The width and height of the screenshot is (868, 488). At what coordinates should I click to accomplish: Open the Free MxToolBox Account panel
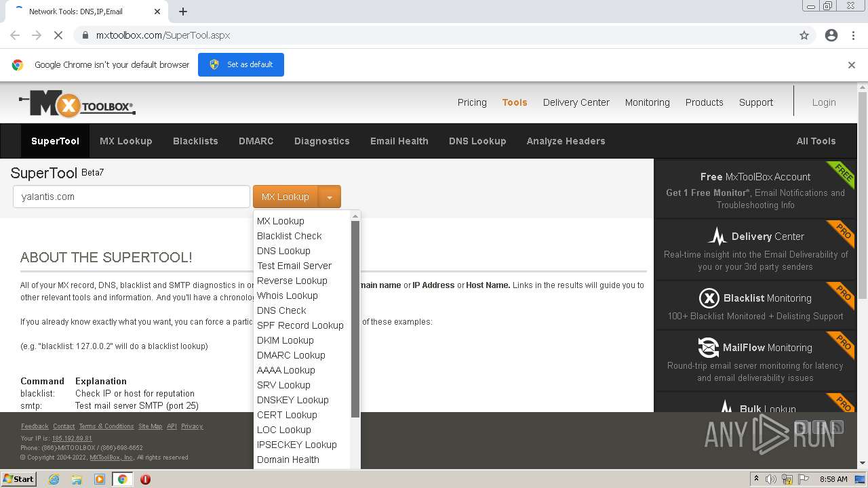[755, 190]
